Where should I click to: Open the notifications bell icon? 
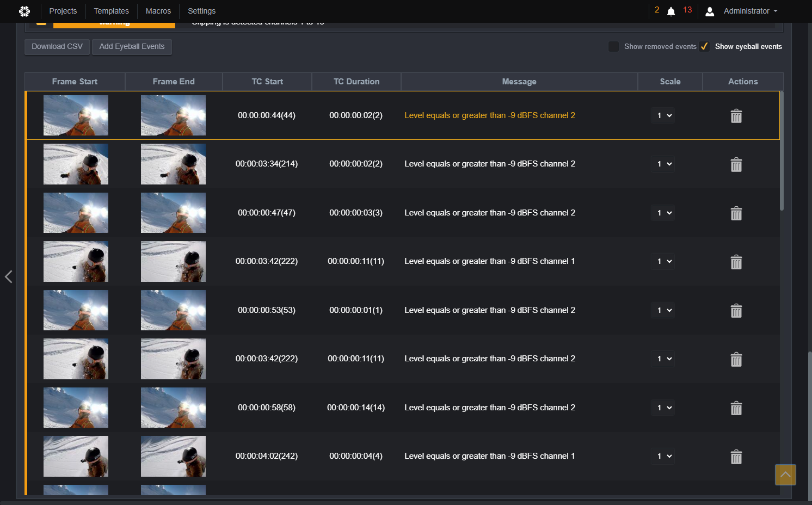click(x=671, y=11)
